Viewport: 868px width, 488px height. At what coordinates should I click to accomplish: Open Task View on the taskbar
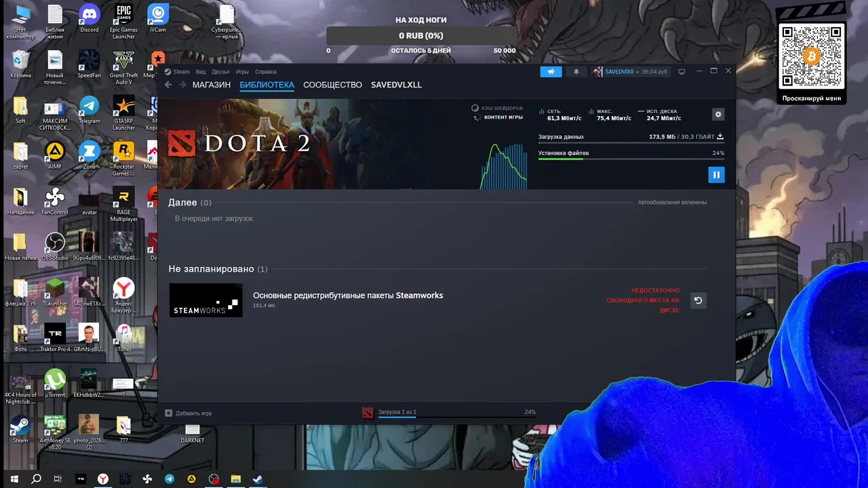coord(58,479)
